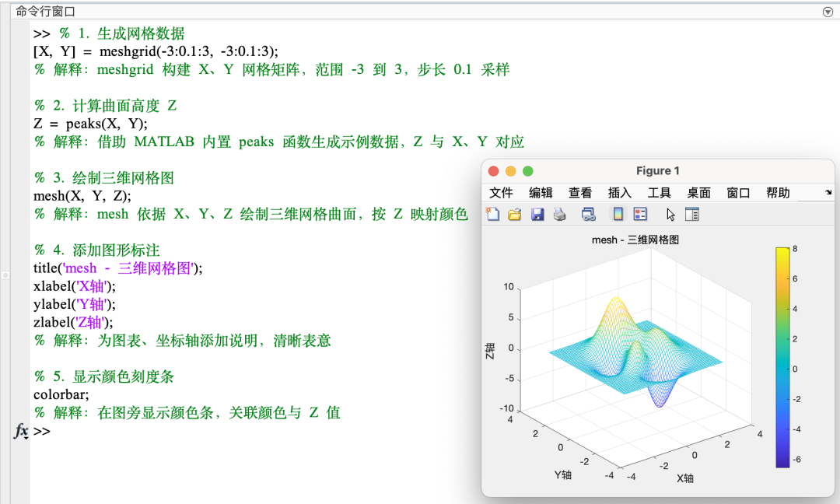This screenshot has height=504, width=840.
Task: Save the figure with the floppy icon
Action: [537, 214]
